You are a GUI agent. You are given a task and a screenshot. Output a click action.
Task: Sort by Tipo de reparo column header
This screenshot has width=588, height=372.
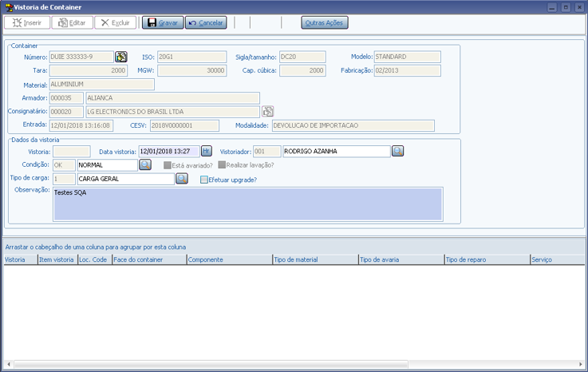[x=487, y=259]
